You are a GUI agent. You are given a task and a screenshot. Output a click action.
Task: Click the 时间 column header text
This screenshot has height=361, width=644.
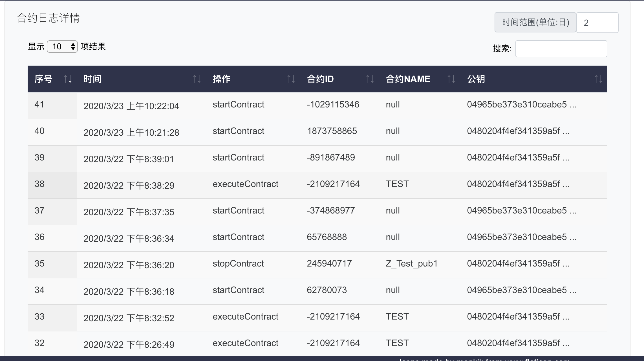click(92, 79)
